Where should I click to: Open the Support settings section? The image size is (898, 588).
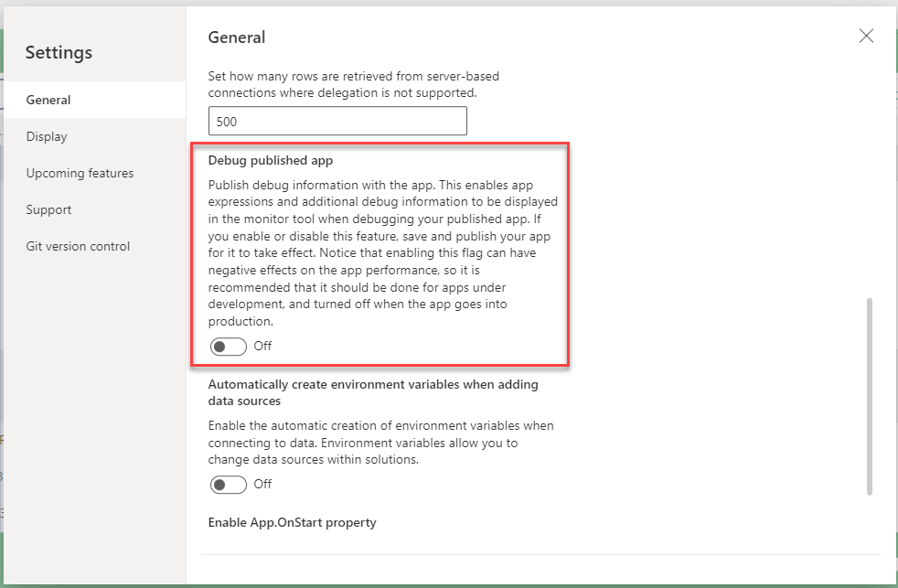coord(48,209)
